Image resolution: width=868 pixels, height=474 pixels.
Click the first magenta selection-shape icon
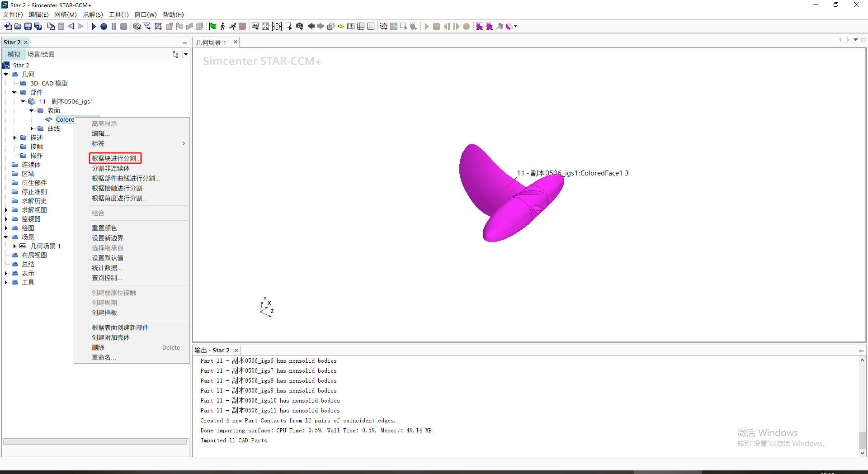tap(480, 26)
